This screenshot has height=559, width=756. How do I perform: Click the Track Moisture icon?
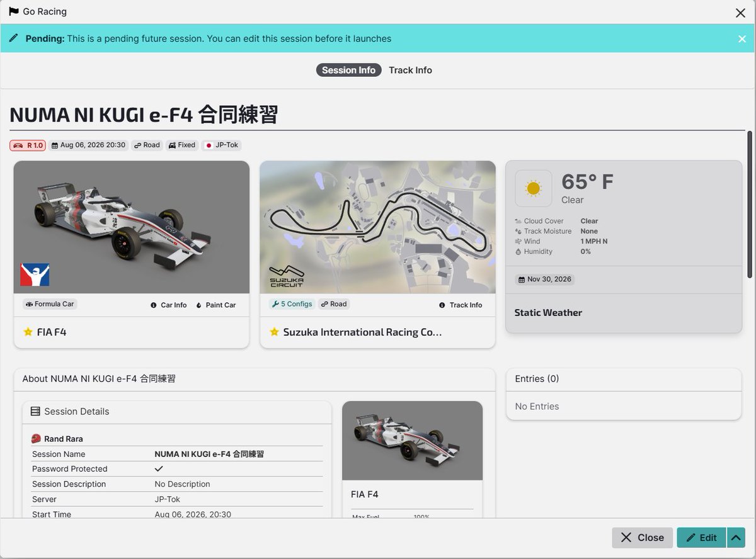point(518,231)
